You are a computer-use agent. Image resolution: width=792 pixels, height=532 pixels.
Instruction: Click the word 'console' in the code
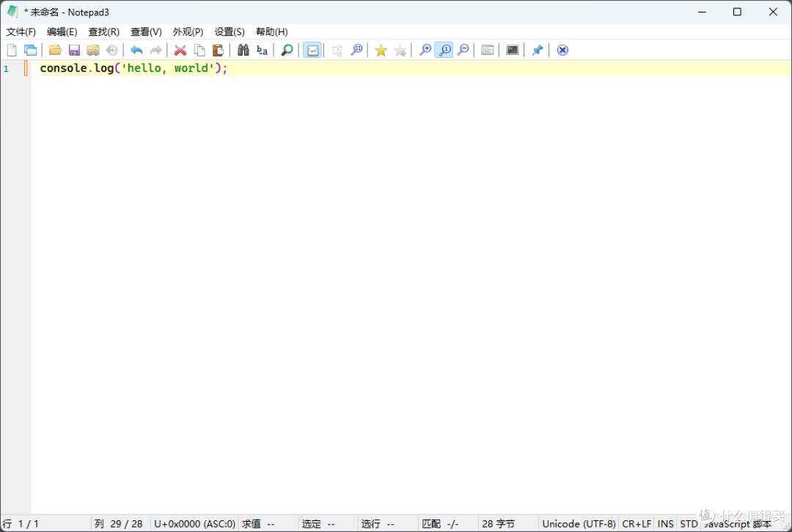63,68
